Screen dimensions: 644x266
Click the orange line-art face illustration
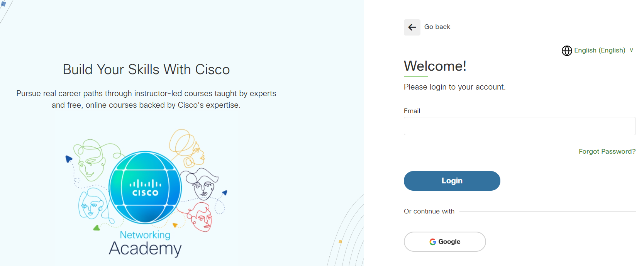(x=188, y=148)
